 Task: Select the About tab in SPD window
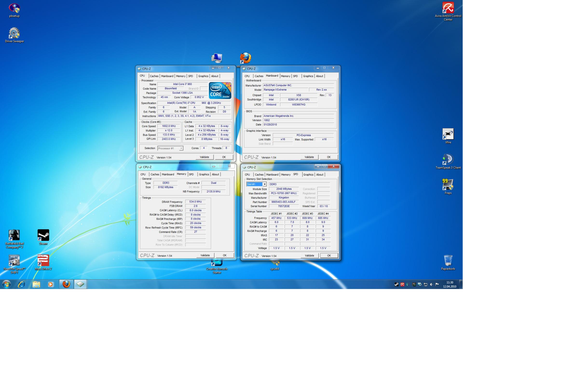click(x=320, y=174)
